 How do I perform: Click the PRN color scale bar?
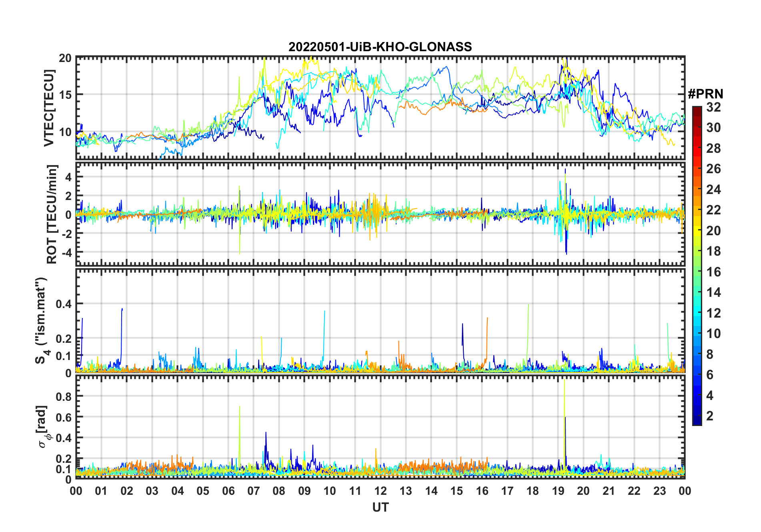(x=697, y=266)
